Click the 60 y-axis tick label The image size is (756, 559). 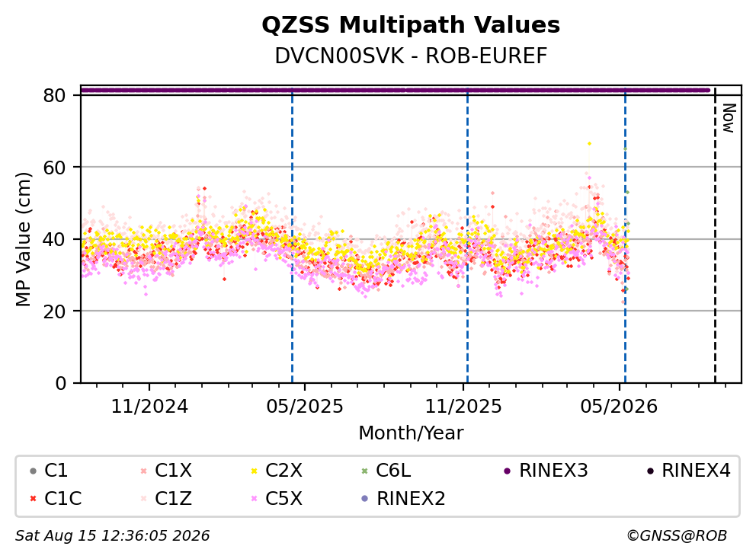(x=54, y=168)
